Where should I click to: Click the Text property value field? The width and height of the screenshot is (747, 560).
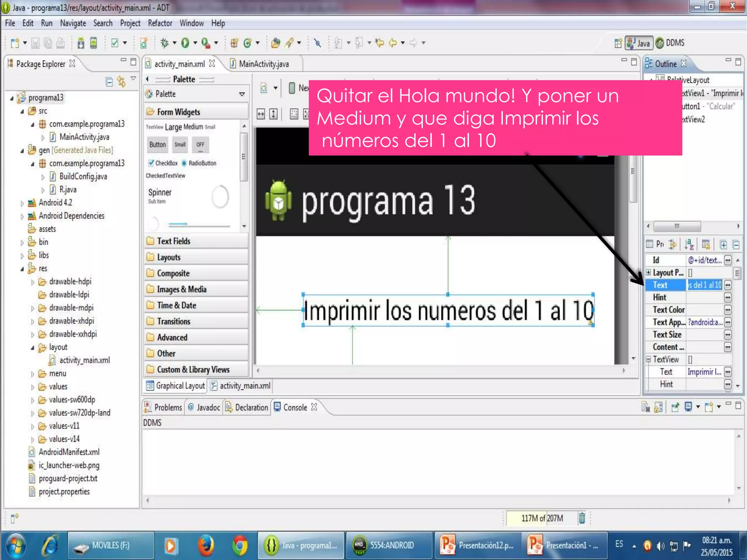coord(704,285)
